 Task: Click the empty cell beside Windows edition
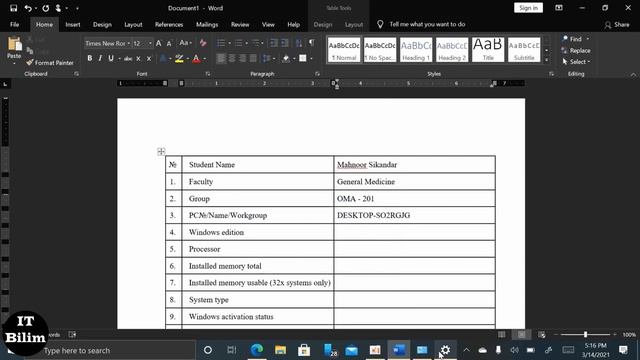(x=414, y=232)
